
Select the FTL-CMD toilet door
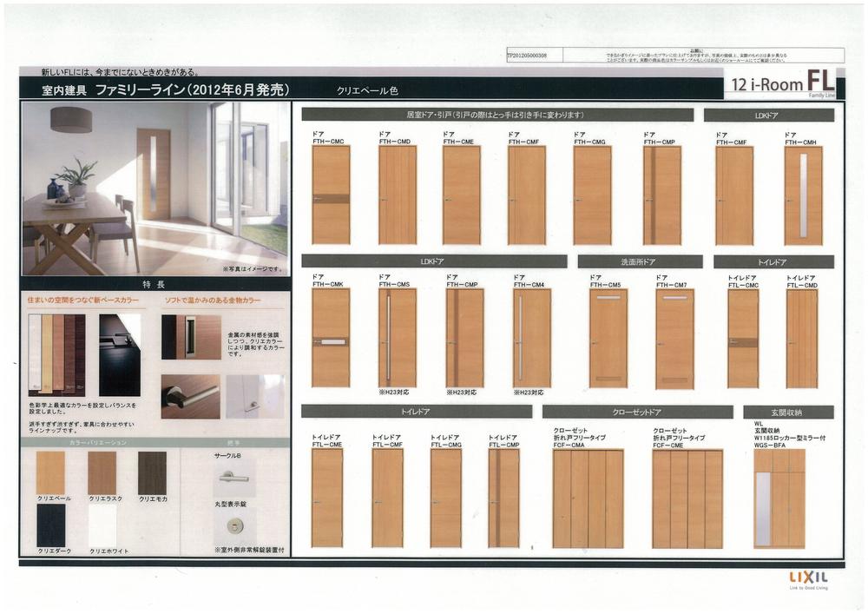pyautogui.click(x=801, y=338)
